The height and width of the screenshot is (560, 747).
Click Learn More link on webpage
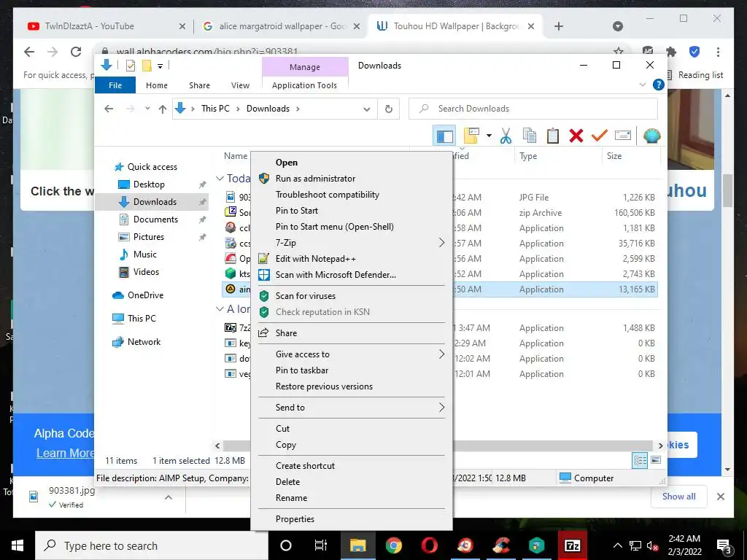(65, 453)
